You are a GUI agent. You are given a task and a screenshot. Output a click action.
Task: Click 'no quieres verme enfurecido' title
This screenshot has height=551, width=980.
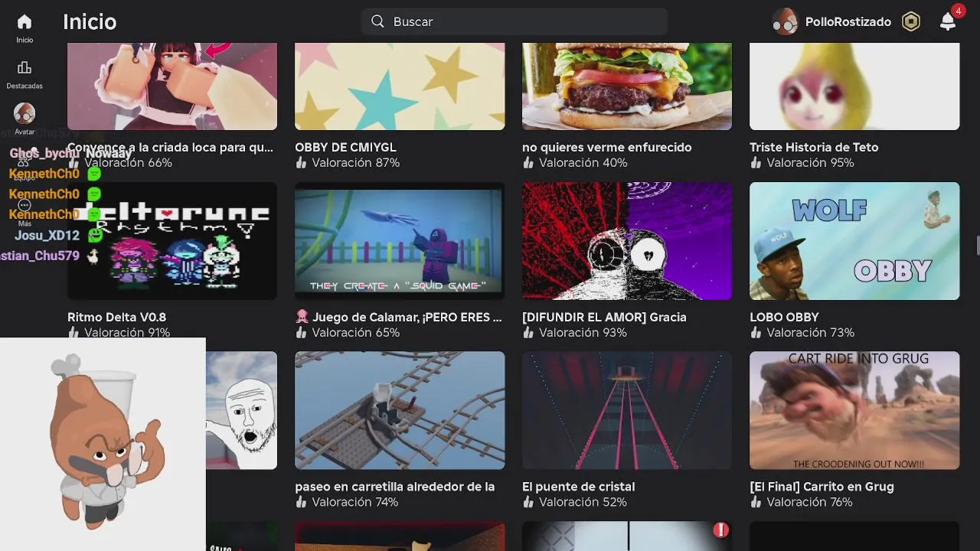pyautogui.click(x=606, y=147)
